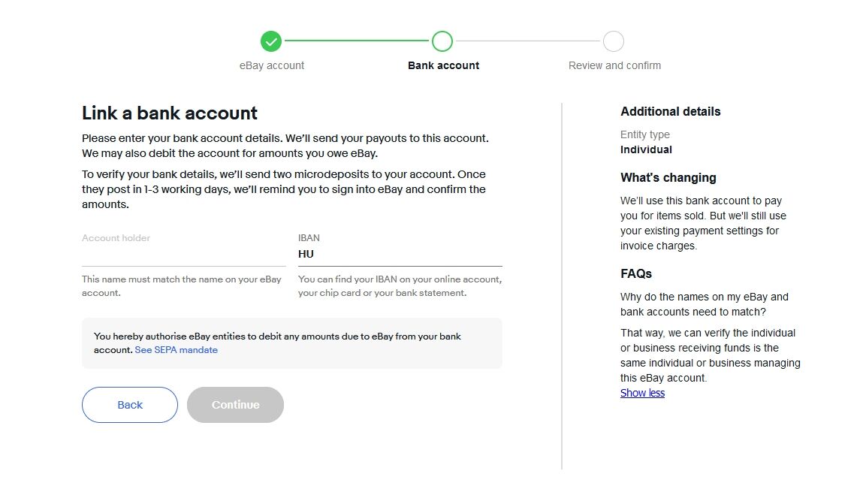Click the What's changing heading

pos(668,178)
